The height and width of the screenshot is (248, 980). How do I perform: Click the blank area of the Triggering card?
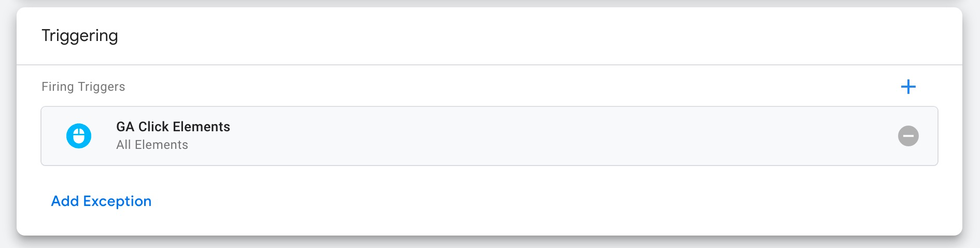coord(519,36)
